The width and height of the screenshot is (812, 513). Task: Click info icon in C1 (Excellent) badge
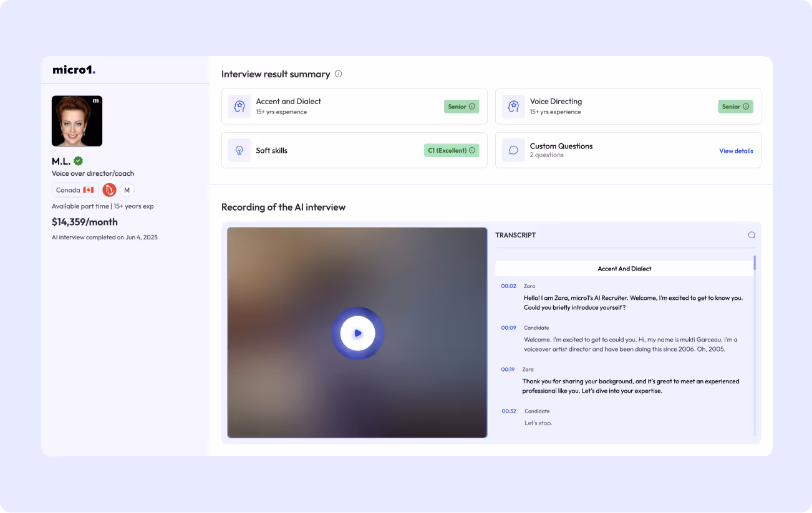[472, 150]
